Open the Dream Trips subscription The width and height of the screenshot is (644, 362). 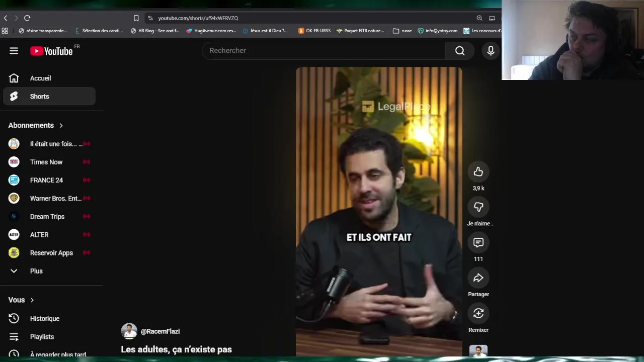pyautogui.click(x=49, y=217)
